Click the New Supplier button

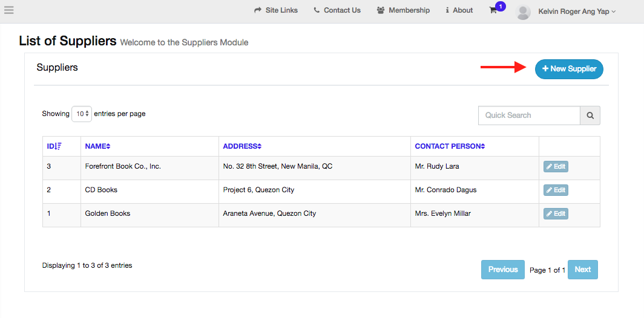point(569,69)
